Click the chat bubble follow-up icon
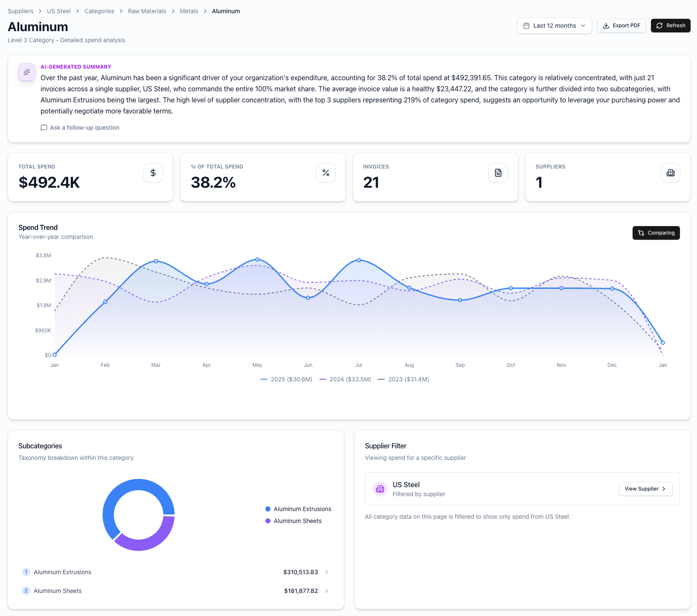The height and width of the screenshot is (616, 697). click(x=44, y=128)
